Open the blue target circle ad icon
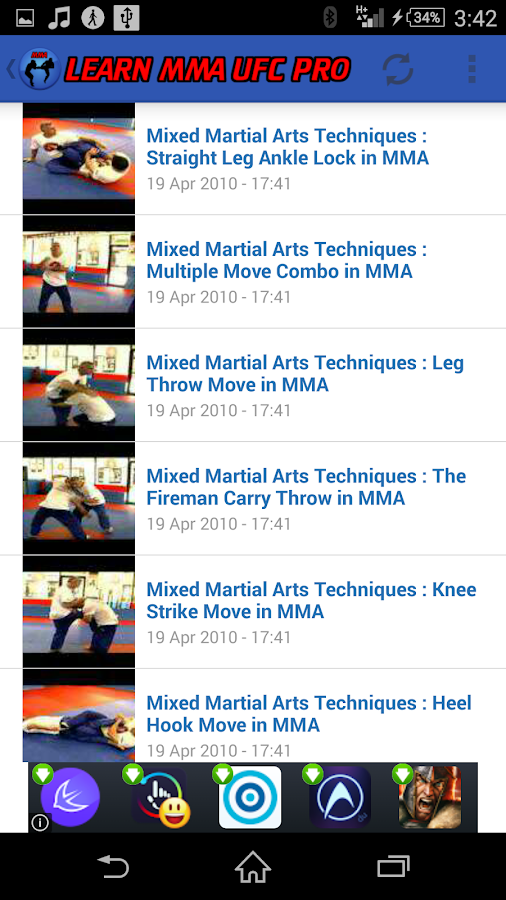The height and width of the screenshot is (900, 506). pos(250,797)
